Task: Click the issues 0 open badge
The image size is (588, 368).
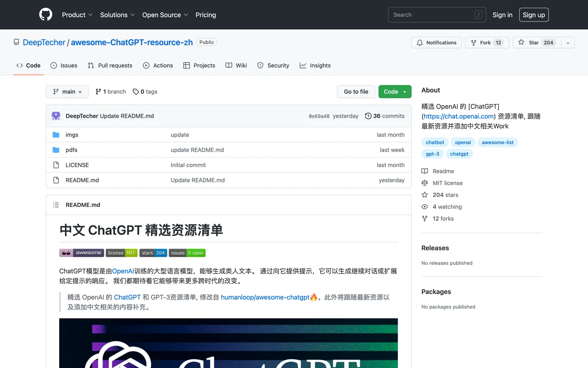Action: point(187,253)
